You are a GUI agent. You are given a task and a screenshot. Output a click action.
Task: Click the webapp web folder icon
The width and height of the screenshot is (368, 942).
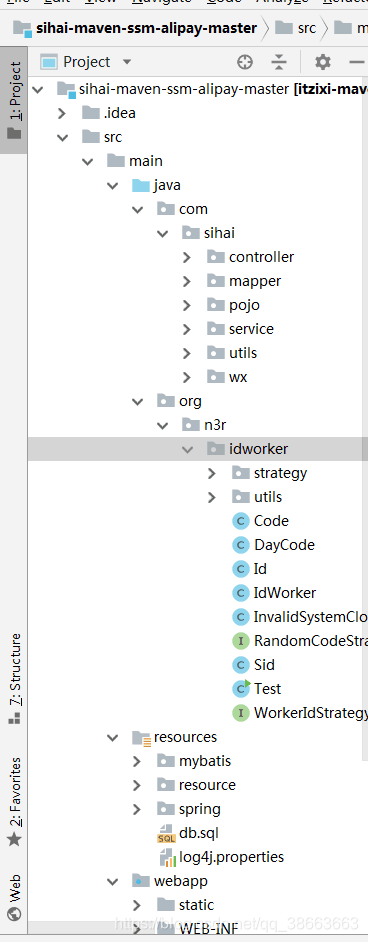click(x=140, y=881)
